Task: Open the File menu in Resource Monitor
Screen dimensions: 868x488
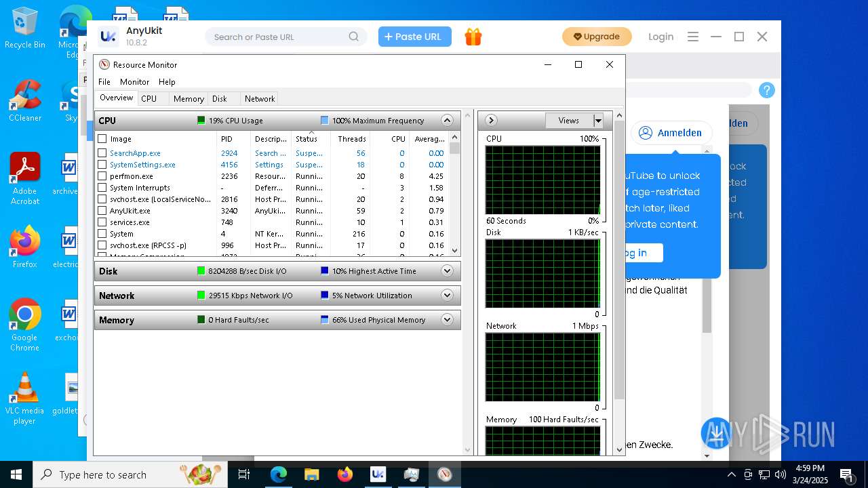Action: [x=104, y=82]
